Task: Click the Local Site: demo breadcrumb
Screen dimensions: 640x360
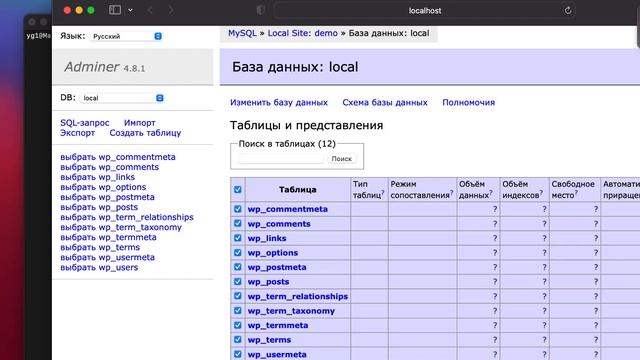Action: pyautogui.click(x=302, y=33)
